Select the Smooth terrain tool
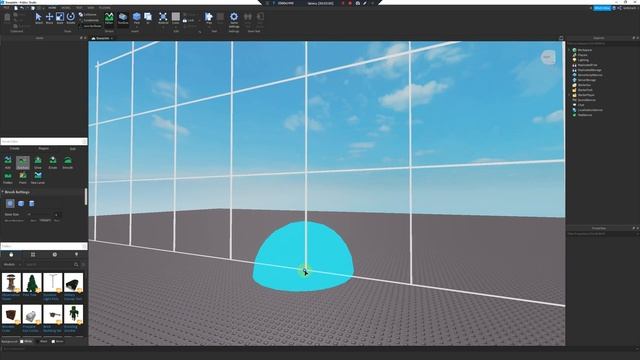 [68, 162]
